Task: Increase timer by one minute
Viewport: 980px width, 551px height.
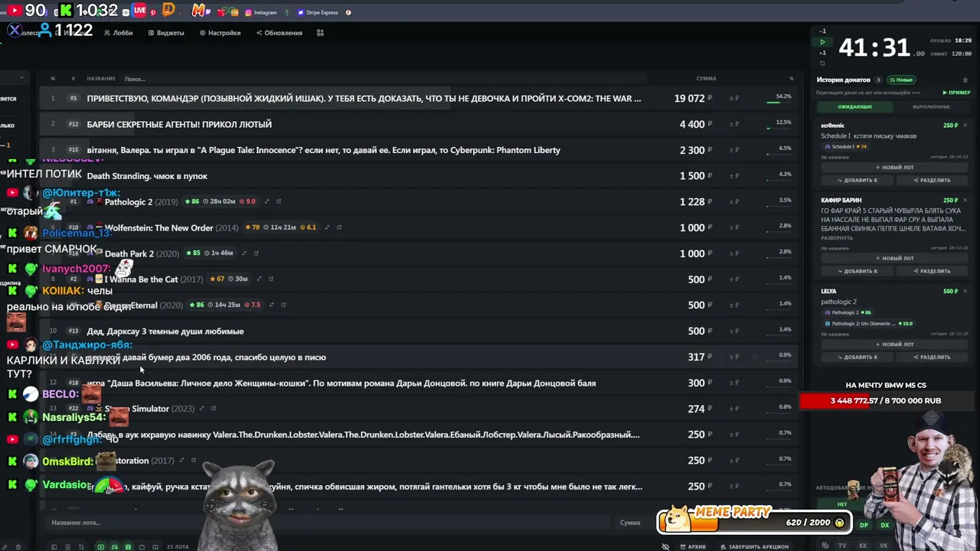Action: (822, 53)
